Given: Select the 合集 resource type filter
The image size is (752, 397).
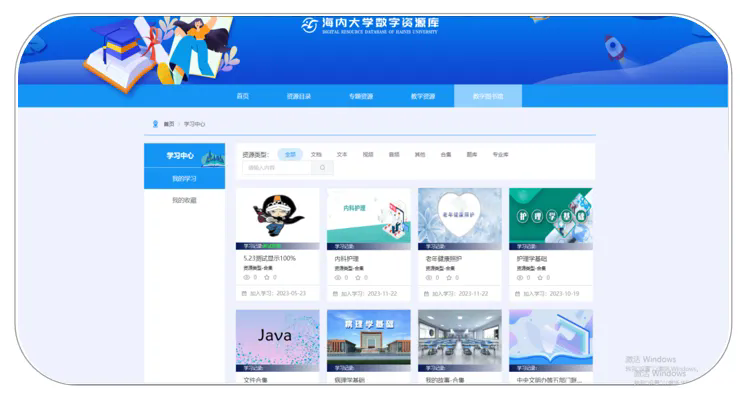Looking at the screenshot, I should click(x=446, y=154).
